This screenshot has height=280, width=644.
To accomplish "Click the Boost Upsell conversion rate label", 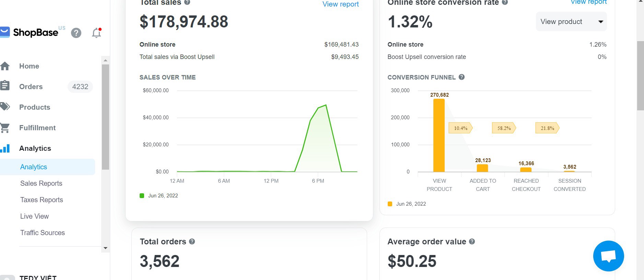I will point(427,57).
